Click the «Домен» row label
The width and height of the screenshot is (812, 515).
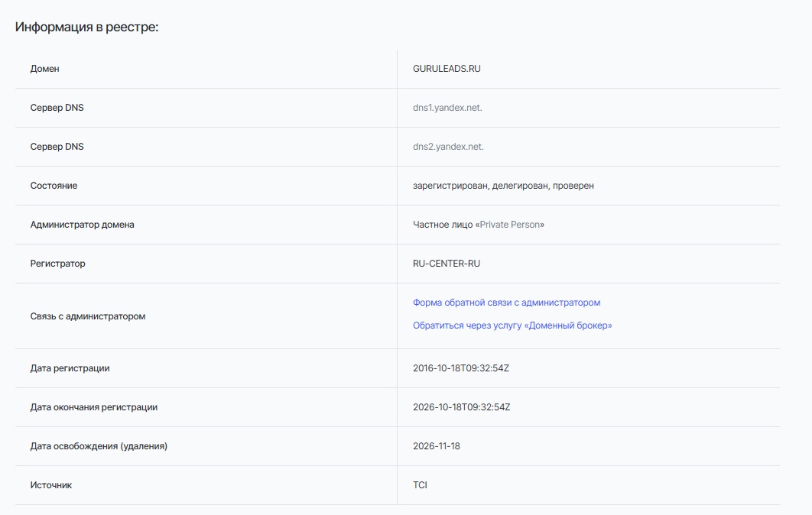pos(44,69)
